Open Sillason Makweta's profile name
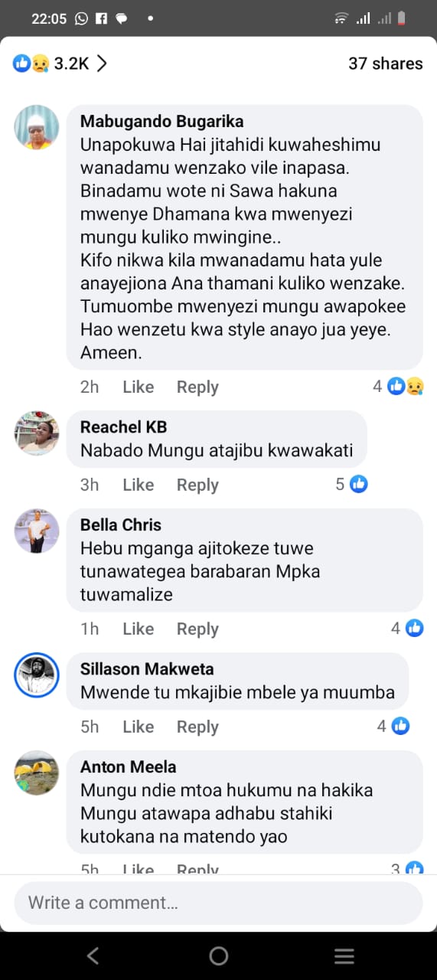 point(147,669)
